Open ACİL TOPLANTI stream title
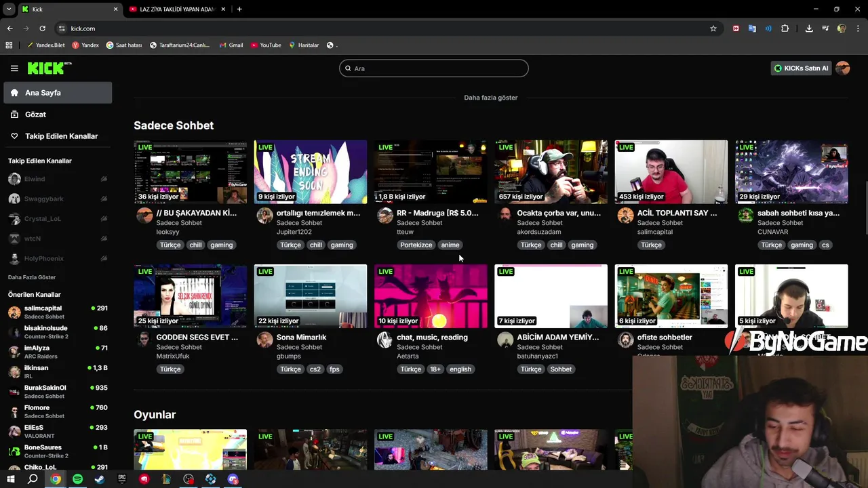This screenshot has height=488, width=868. (677, 213)
